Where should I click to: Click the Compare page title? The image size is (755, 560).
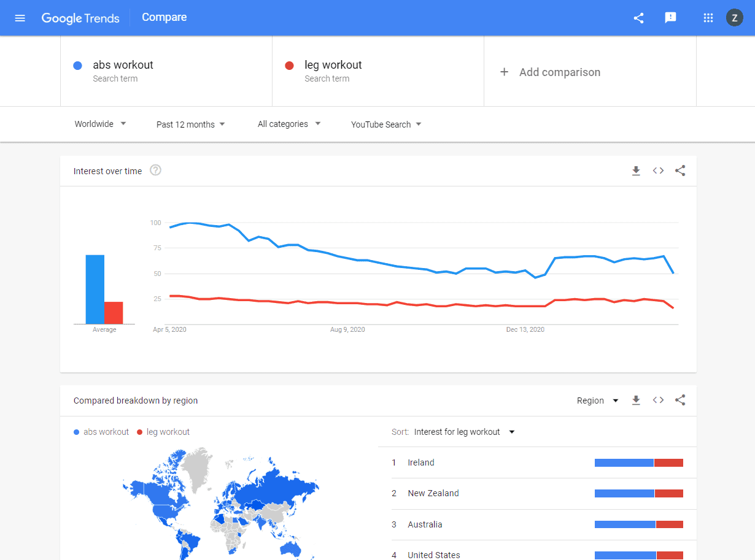click(x=165, y=17)
